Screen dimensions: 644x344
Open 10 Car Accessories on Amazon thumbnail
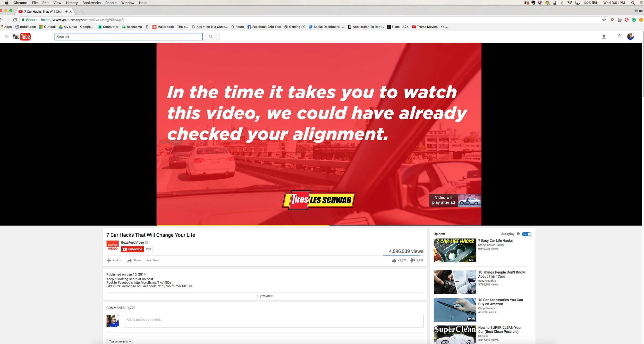[455, 310]
